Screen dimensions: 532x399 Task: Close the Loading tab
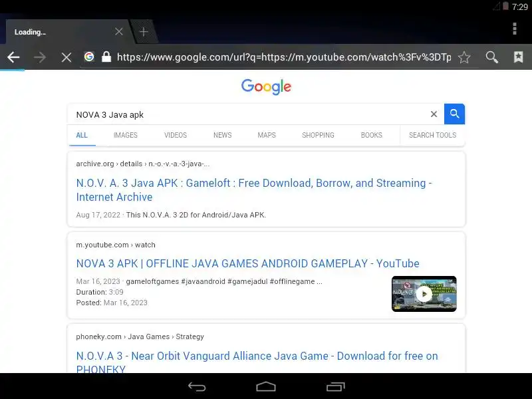click(119, 31)
